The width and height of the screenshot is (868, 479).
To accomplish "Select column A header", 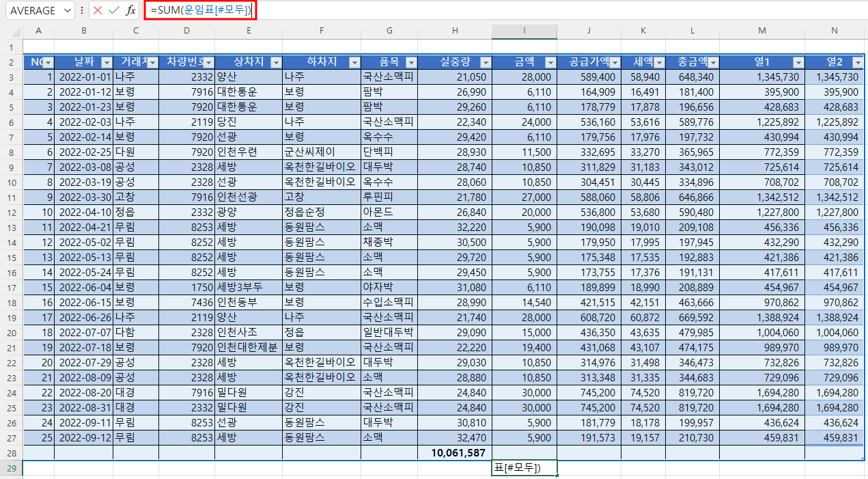I will click(x=38, y=31).
